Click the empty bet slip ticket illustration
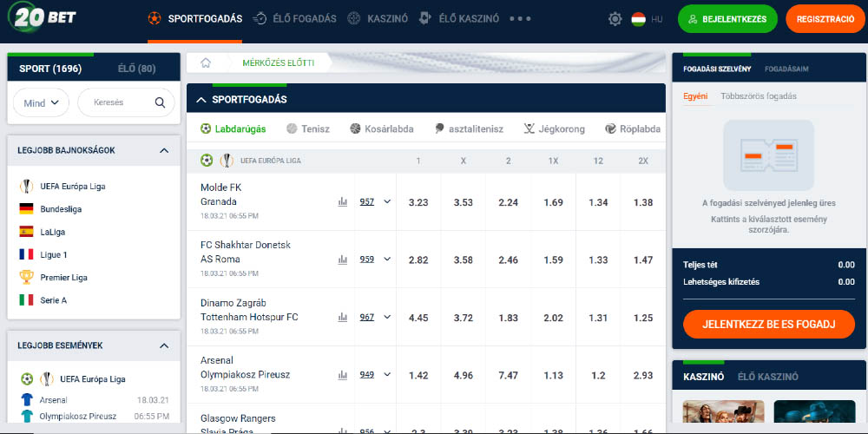Viewport: 868px width, 434px height. pyautogui.click(x=768, y=155)
